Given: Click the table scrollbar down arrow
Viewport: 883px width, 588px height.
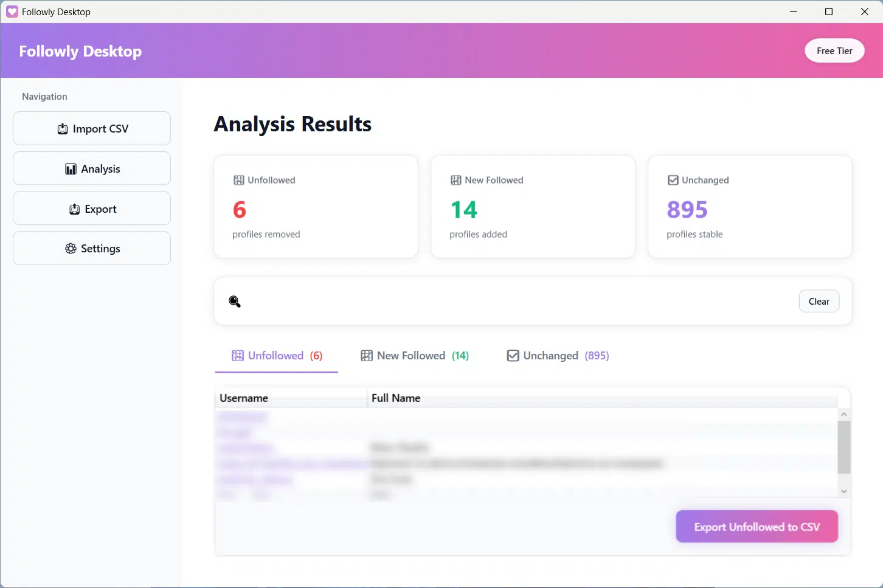Looking at the screenshot, I should click(843, 491).
